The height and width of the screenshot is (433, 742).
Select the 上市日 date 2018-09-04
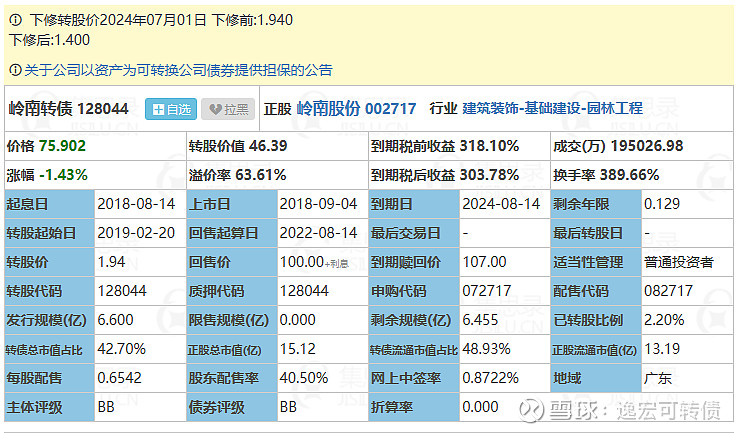[318, 204]
